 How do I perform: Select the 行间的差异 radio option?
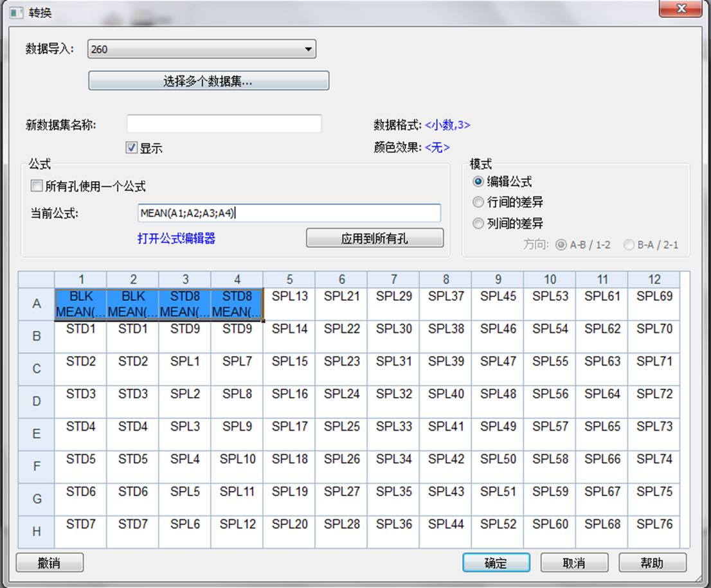[x=478, y=202]
